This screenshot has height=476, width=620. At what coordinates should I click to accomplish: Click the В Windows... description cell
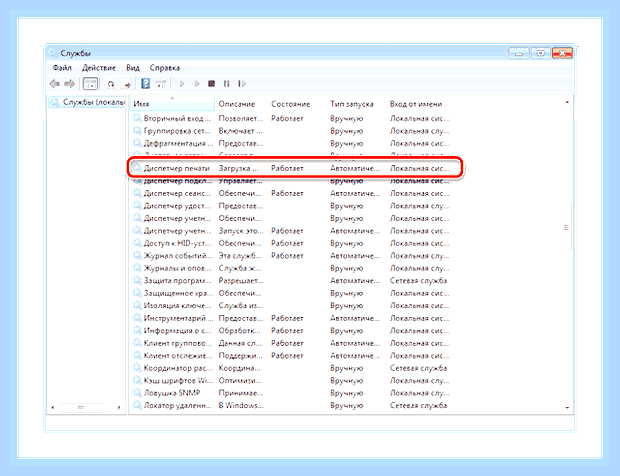[x=241, y=406]
